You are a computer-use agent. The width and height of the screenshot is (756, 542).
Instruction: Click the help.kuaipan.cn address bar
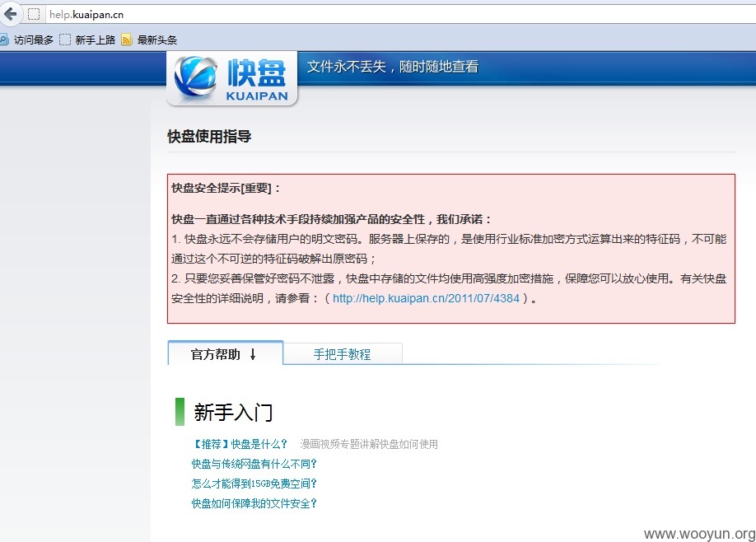click(x=400, y=15)
